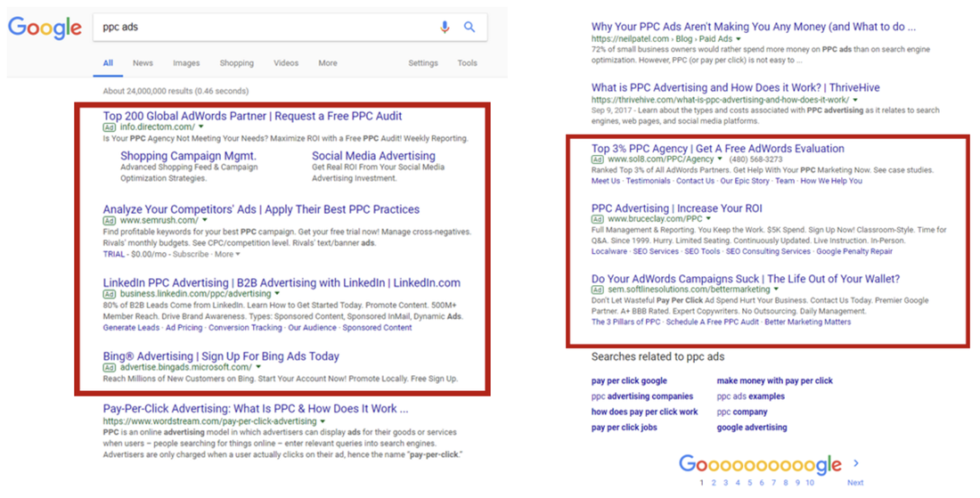Viewport: 980px width, 498px height.
Task: Expand dropdown arrow after neilpatel.com breadcrumb
Action: [739, 38]
